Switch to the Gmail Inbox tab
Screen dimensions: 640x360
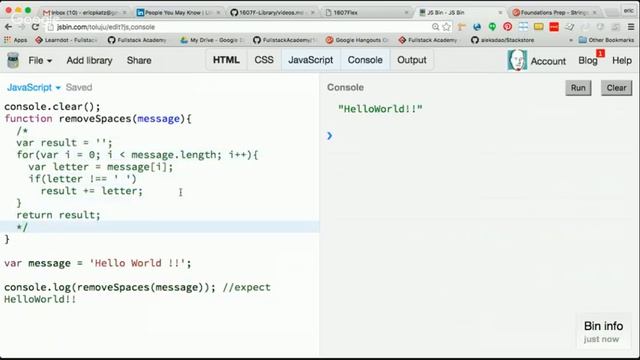(85, 13)
